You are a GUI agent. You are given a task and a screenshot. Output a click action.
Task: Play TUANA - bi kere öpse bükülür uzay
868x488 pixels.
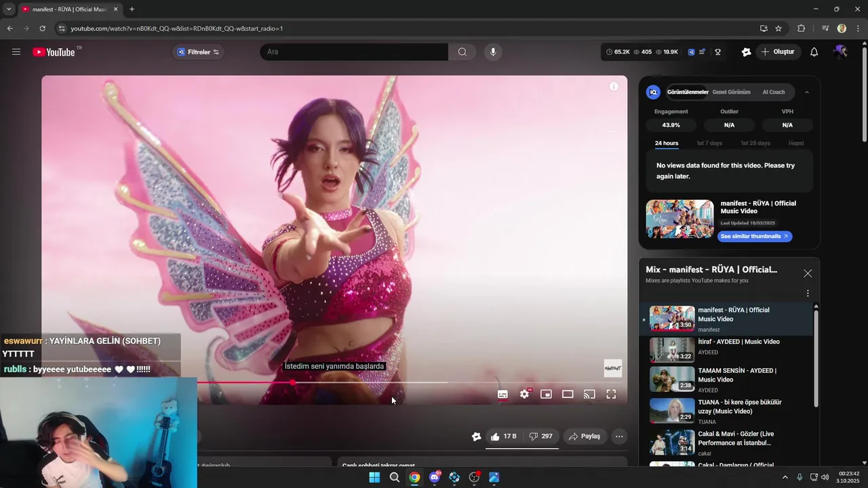pos(726,411)
